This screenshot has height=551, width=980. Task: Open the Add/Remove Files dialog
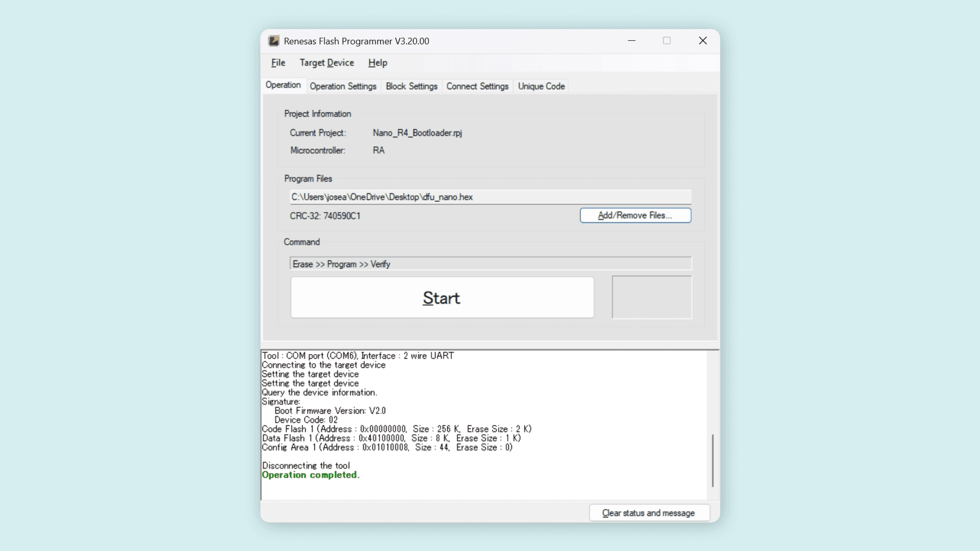click(635, 215)
